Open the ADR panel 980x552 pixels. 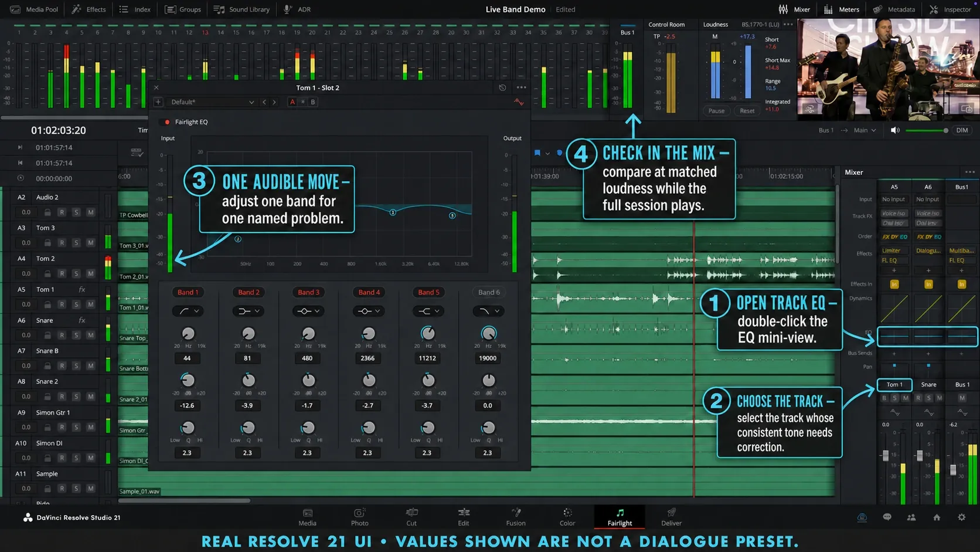[297, 9]
